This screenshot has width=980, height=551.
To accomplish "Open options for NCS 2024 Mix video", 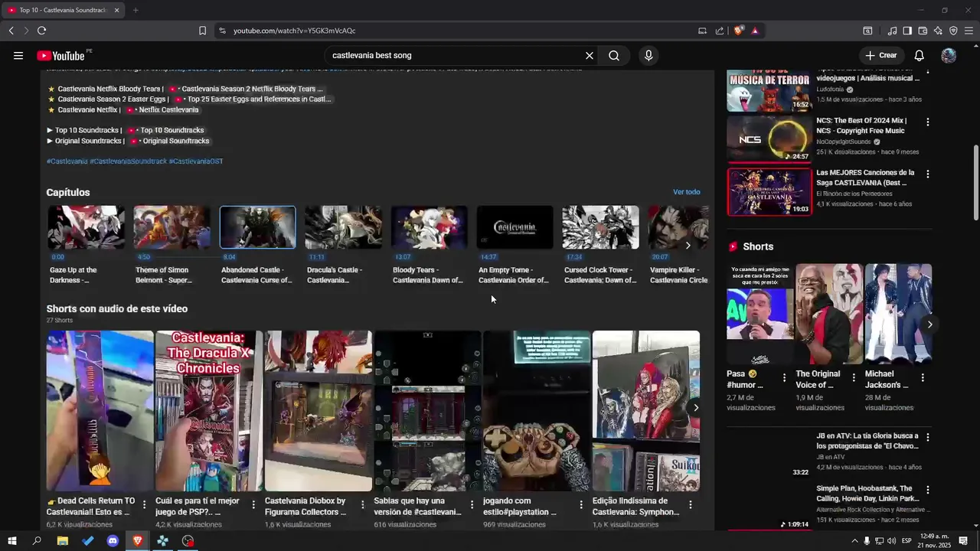I will tap(928, 122).
